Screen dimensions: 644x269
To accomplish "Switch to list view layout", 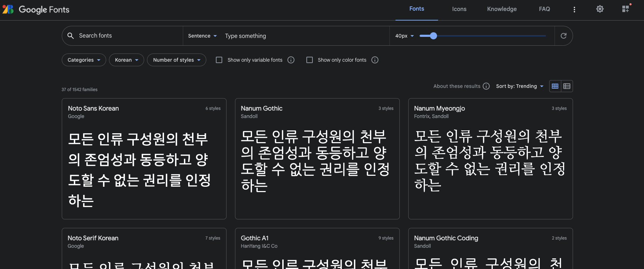I will [567, 86].
